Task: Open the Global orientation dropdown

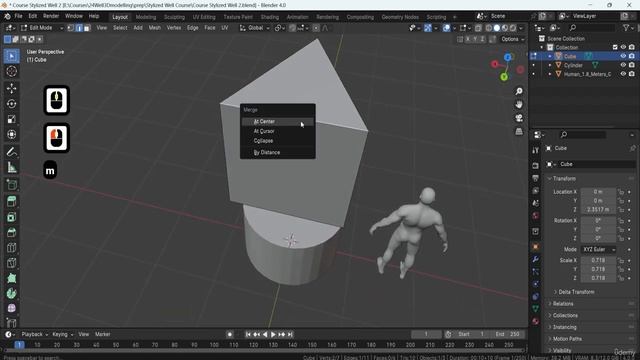Action: (x=255, y=28)
